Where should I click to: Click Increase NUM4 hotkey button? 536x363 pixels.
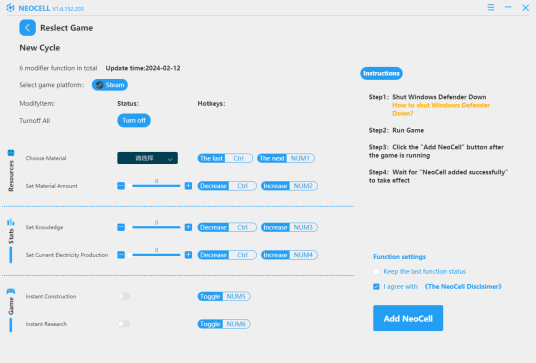click(289, 255)
